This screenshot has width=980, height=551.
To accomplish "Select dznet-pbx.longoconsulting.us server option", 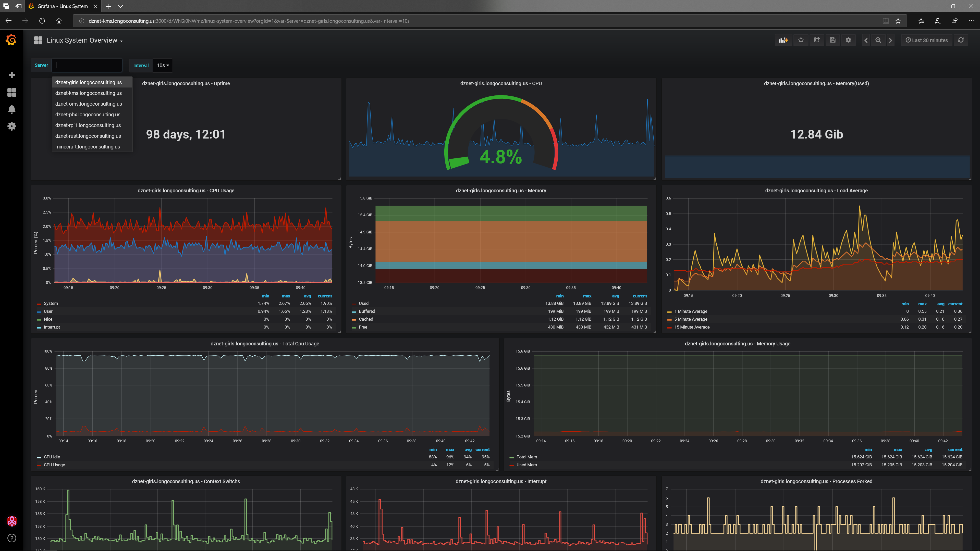I will (92, 115).
